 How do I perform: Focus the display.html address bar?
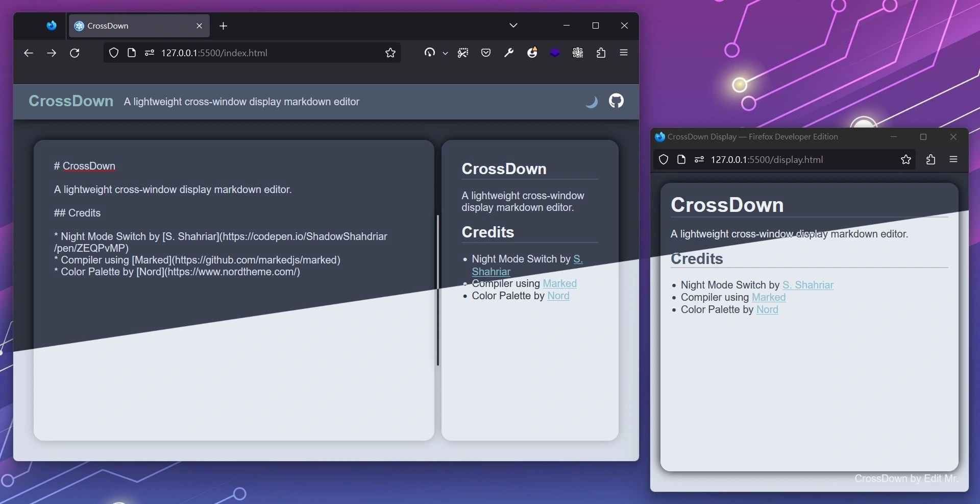pos(785,160)
